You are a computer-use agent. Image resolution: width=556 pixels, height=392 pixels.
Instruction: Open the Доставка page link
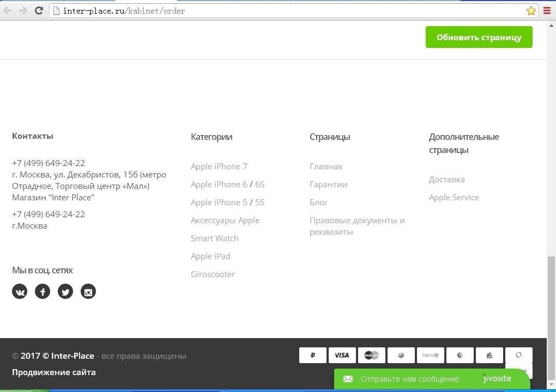click(x=446, y=180)
